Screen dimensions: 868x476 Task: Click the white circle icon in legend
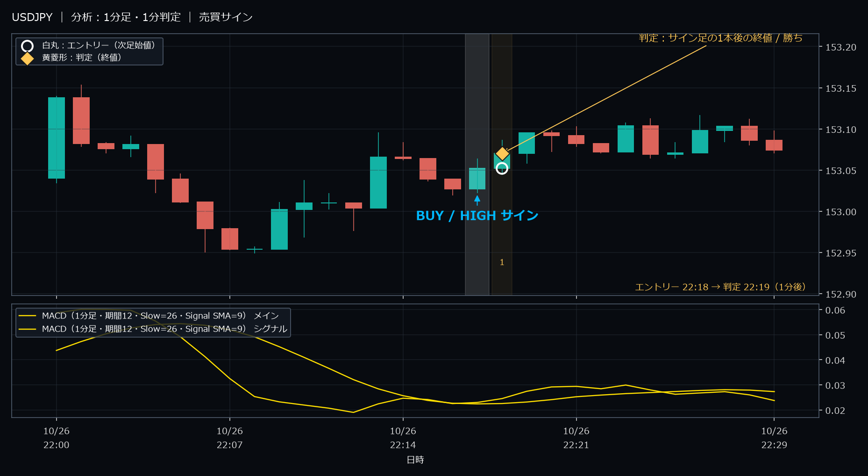[x=28, y=46]
